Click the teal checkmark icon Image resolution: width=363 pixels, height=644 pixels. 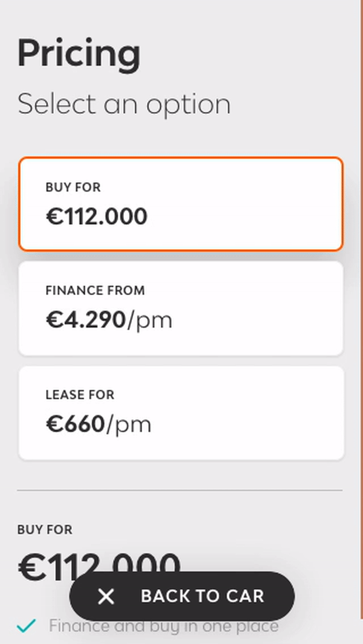click(x=26, y=626)
